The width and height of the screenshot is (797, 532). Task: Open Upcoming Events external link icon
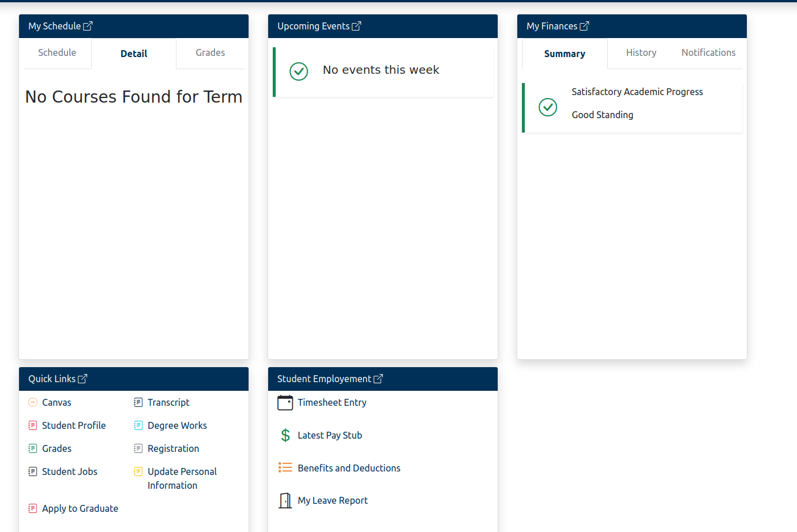click(356, 26)
